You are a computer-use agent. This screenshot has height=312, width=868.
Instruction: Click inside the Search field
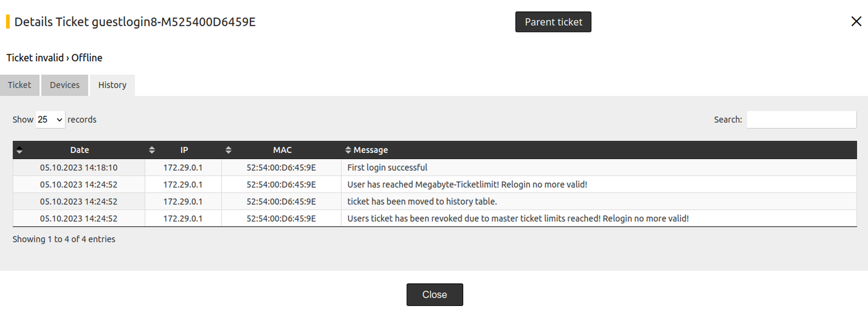[x=801, y=119]
